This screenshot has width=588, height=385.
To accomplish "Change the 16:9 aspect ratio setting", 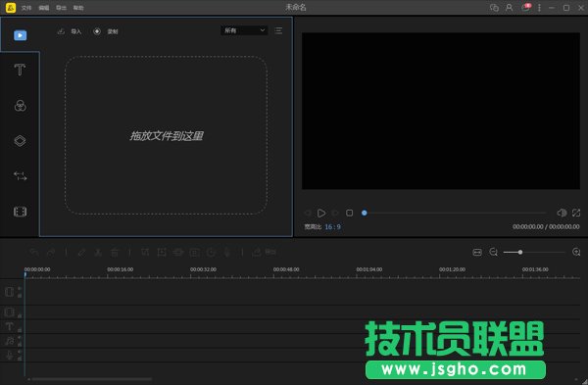I will coord(332,227).
